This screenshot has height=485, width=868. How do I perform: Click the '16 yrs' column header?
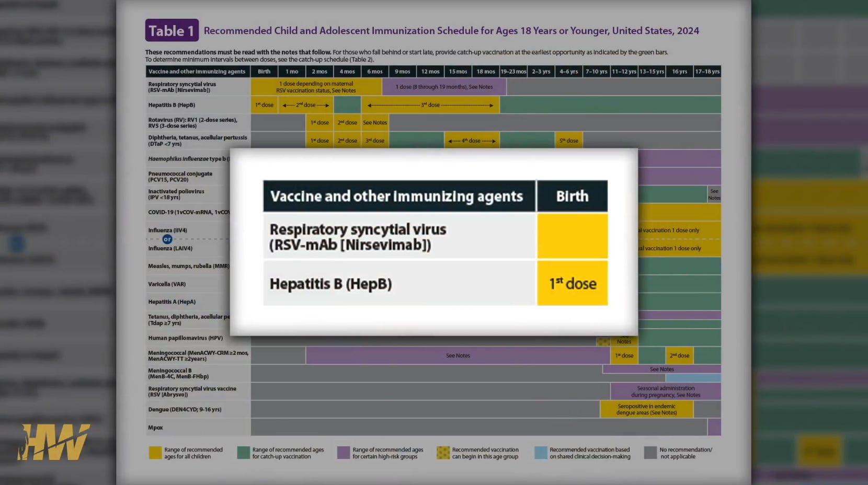(680, 72)
